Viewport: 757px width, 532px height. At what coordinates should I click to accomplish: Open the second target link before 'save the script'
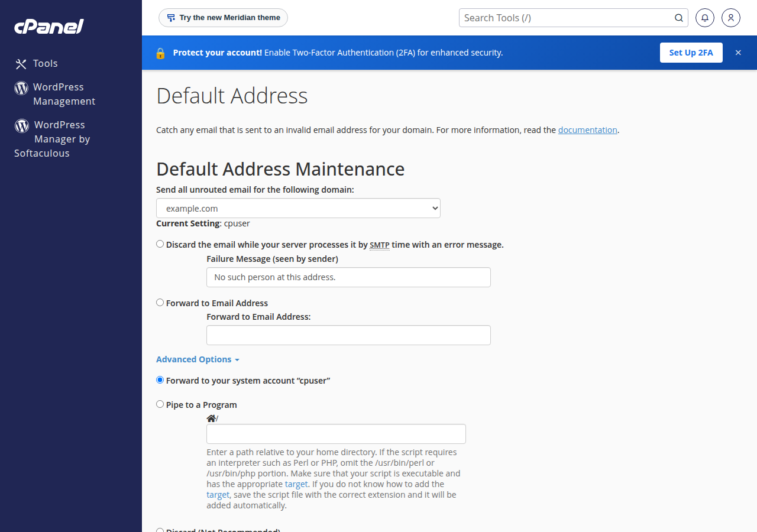tap(218, 495)
